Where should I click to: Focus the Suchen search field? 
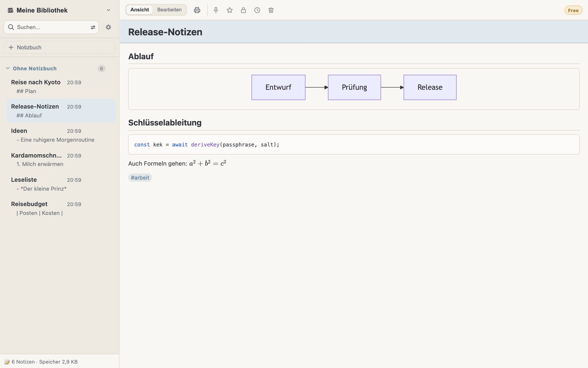coord(51,27)
